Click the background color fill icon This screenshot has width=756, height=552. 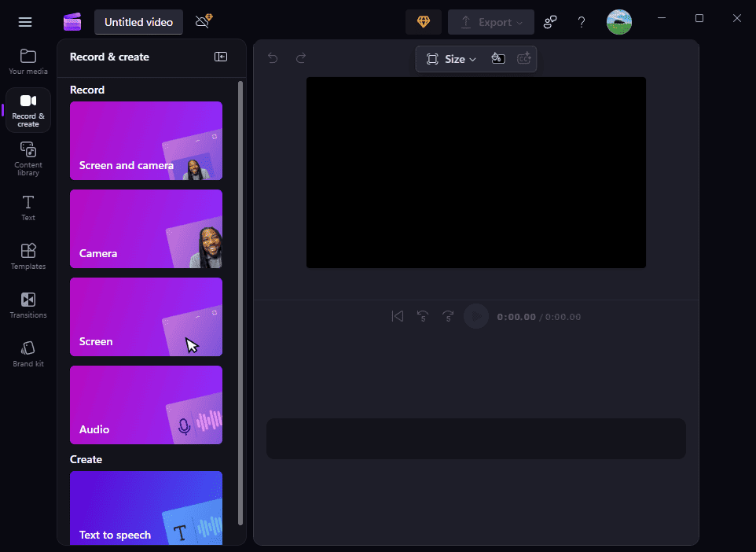tap(497, 58)
